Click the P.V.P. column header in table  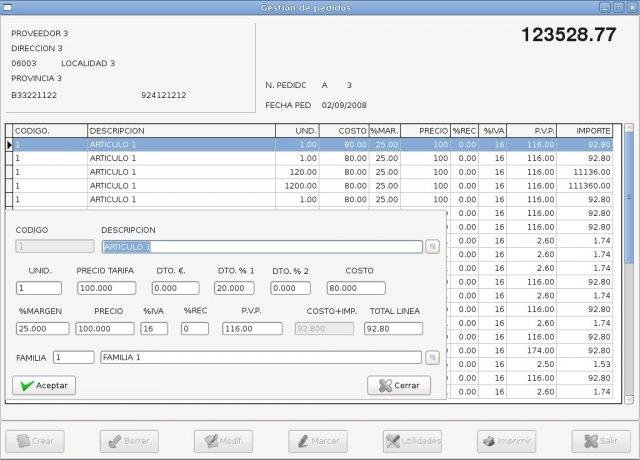[531, 131]
